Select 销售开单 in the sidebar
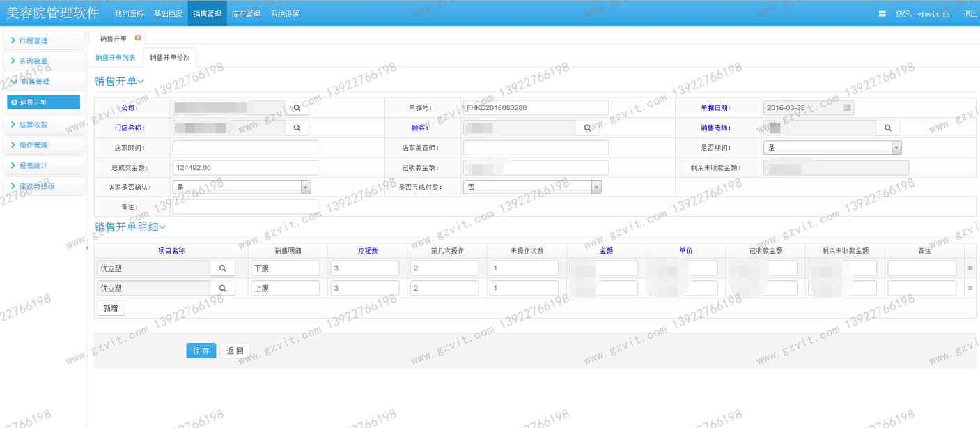The image size is (980, 428). tap(43, 102)
